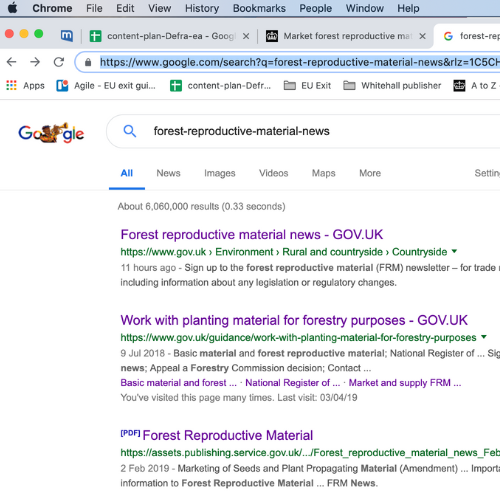Open the search Settings menu
500x500 pixels.
487,173
